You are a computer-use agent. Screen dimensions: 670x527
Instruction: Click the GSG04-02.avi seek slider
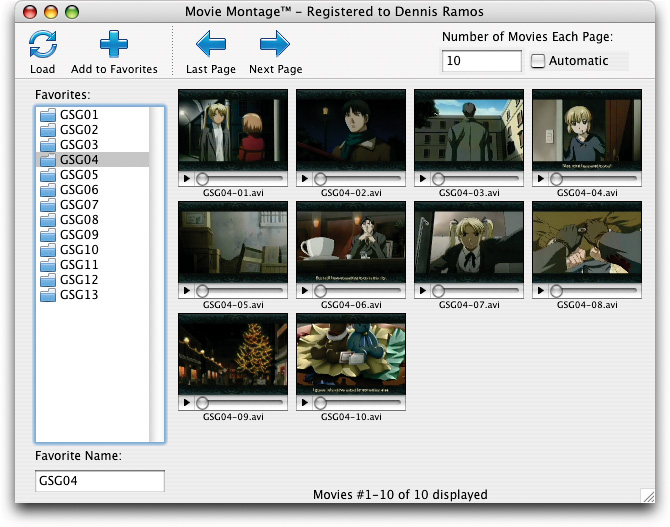coord(359,179)
